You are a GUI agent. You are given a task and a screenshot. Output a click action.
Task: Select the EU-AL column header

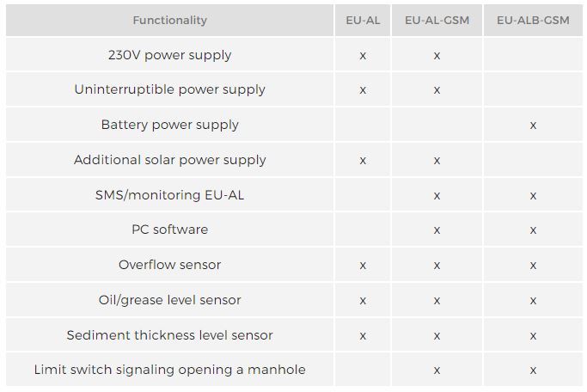(x=362, y=20)
